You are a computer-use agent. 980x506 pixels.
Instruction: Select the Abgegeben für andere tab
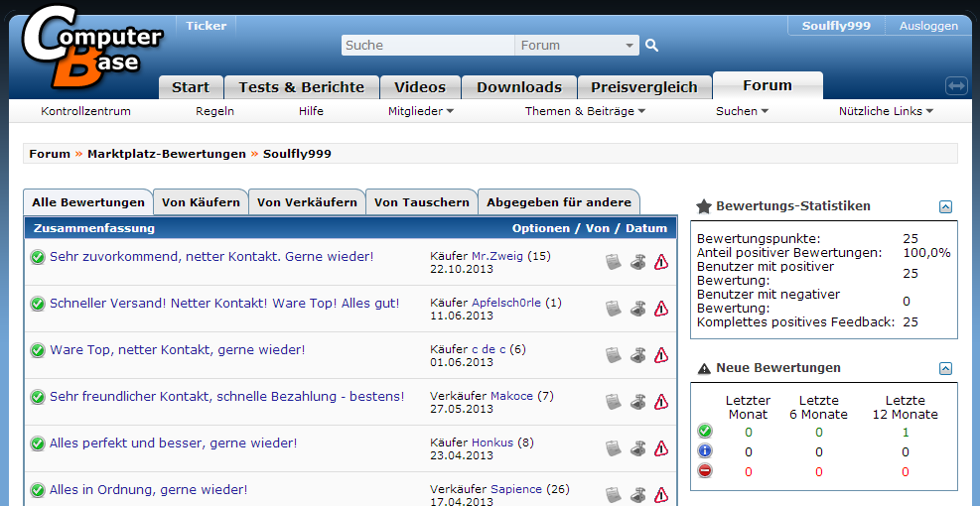point(558,202)
